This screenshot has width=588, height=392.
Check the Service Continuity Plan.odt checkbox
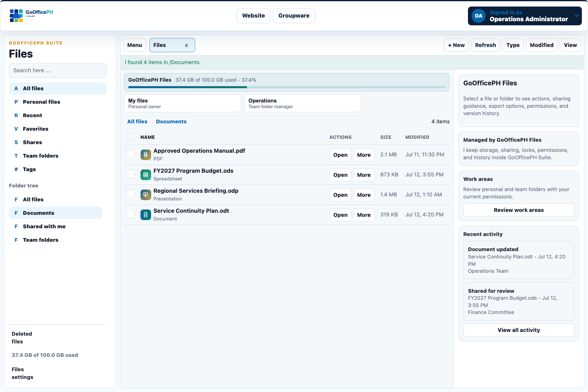[x=131, y=214]
